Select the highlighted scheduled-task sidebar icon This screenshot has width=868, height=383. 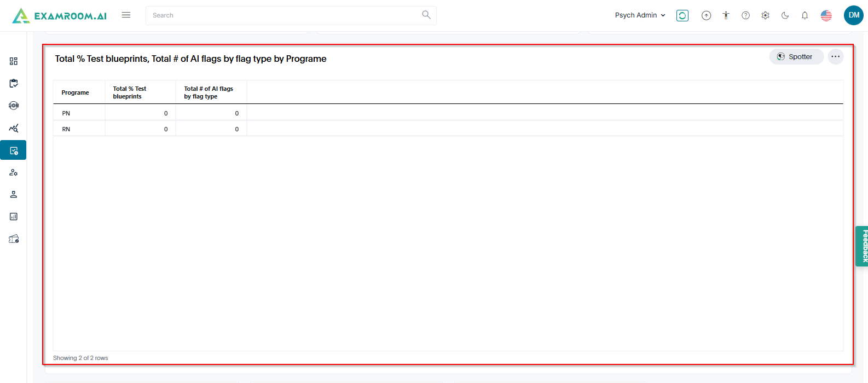click(14, 150)
